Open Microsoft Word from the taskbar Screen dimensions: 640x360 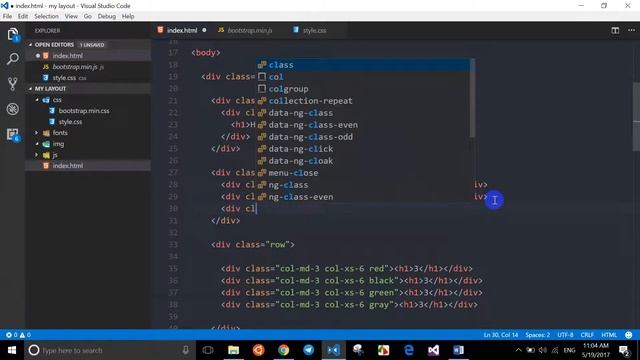[458, 350]
